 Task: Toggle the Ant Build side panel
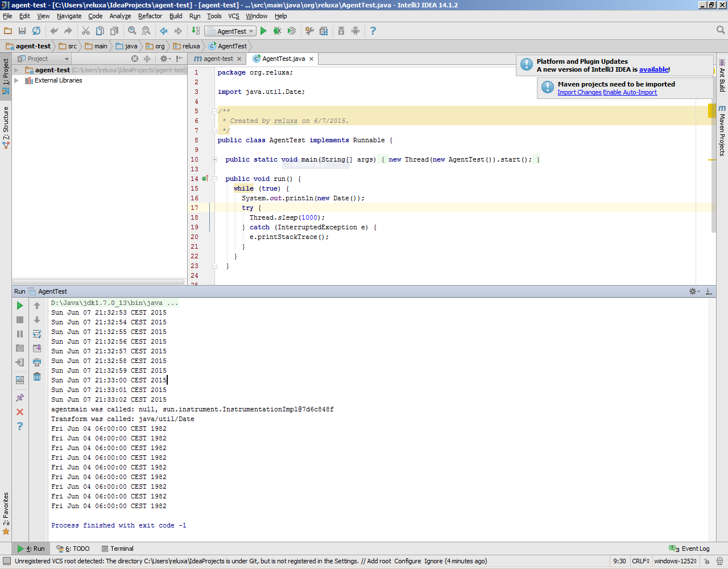coord(722,75)
